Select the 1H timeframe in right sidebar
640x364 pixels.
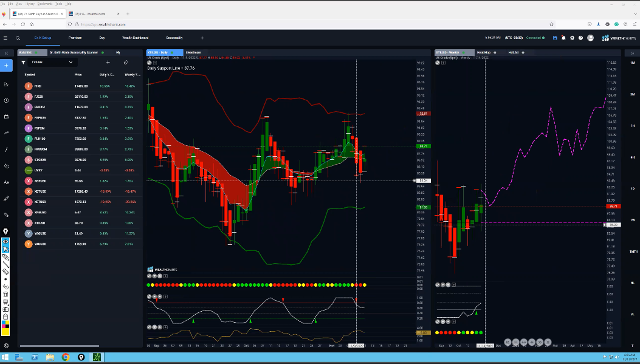tap(632, 126)
